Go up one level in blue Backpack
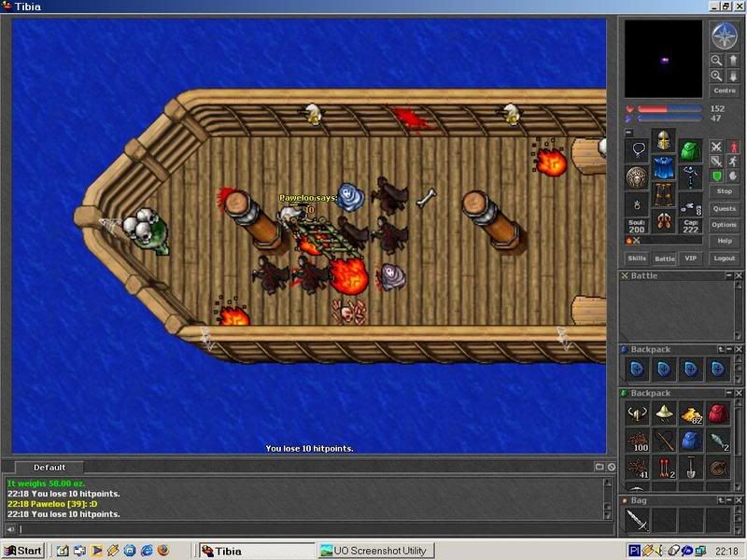The image size is (747, 560). click(721, 349)
